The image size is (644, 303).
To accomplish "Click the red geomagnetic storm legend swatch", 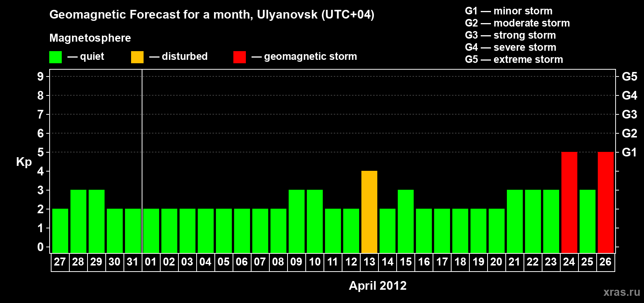I will [x=240, y=57].
